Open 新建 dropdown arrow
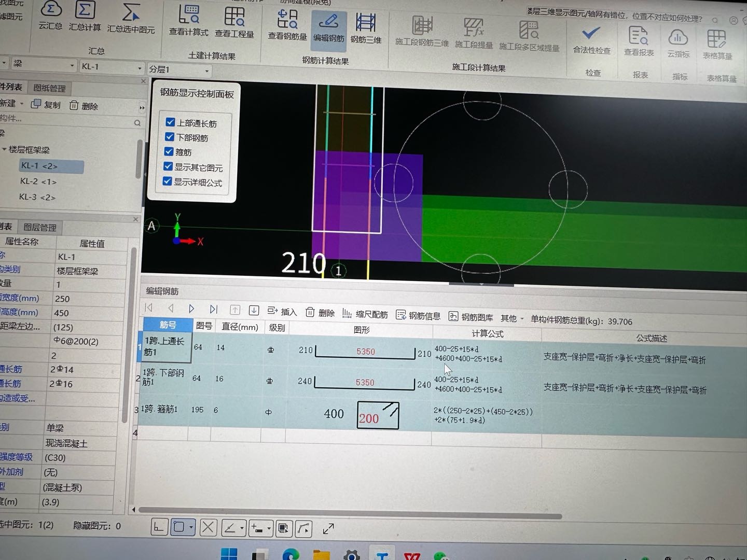Image resolution: width=747 pixels, height=560 pixels. pyautogui.click(x=22, y=104)
